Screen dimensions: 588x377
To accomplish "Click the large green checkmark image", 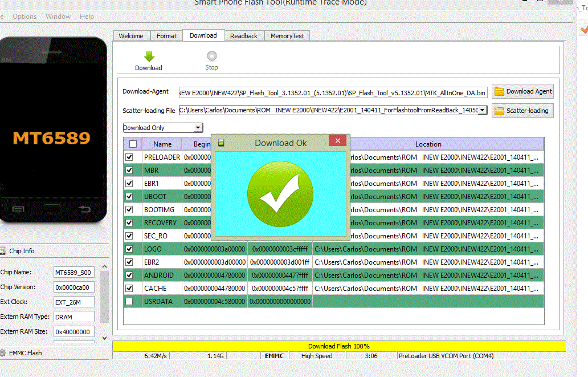I will tap(280, 193).
